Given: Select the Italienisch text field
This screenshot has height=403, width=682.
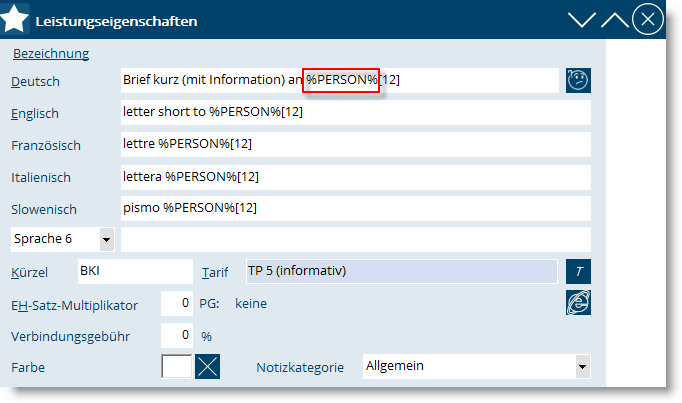Looking at the screenshot, I should tap(355, 176).
